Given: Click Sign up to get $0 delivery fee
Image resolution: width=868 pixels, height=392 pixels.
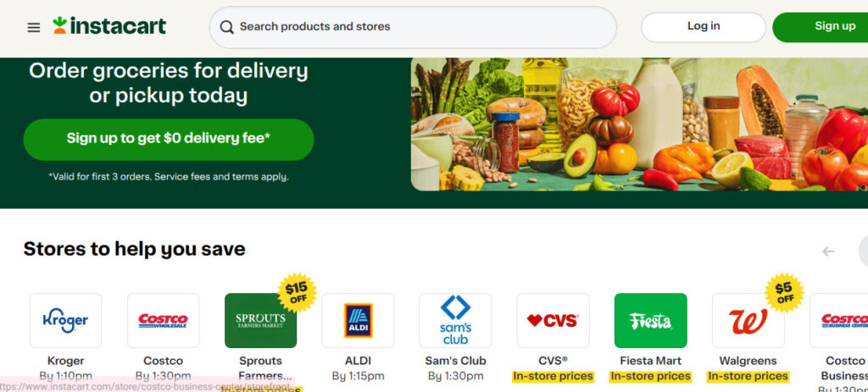Looking at the screenshot, I should pos(169,140).
